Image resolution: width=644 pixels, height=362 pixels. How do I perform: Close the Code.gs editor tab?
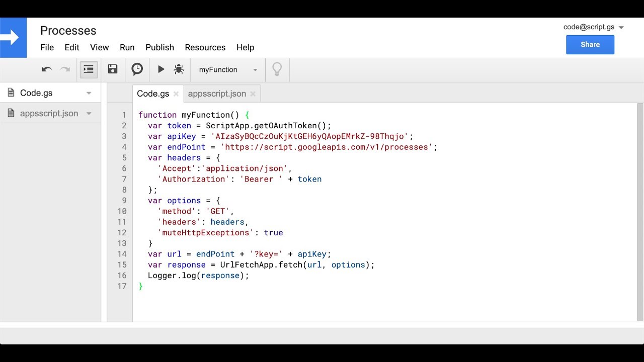point(176,94)
